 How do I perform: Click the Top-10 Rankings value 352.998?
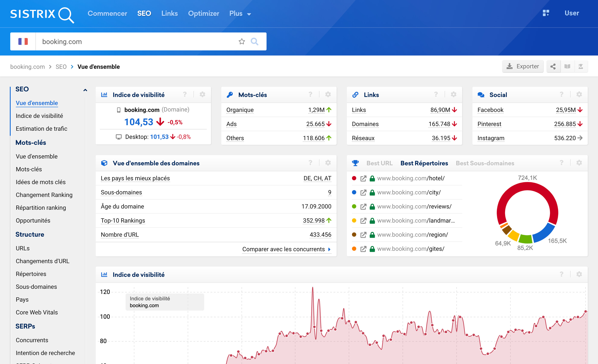(x=314, y=221)
